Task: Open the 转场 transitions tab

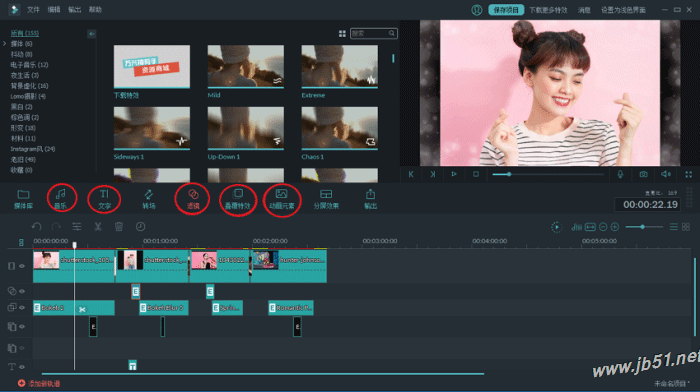Action: [x=149, y=199]
